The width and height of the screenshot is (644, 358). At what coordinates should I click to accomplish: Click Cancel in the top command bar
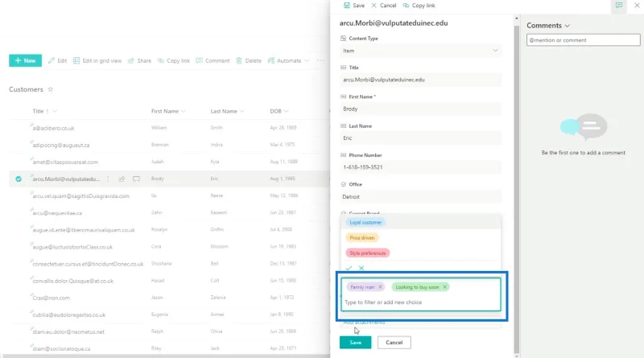point(384,6)
